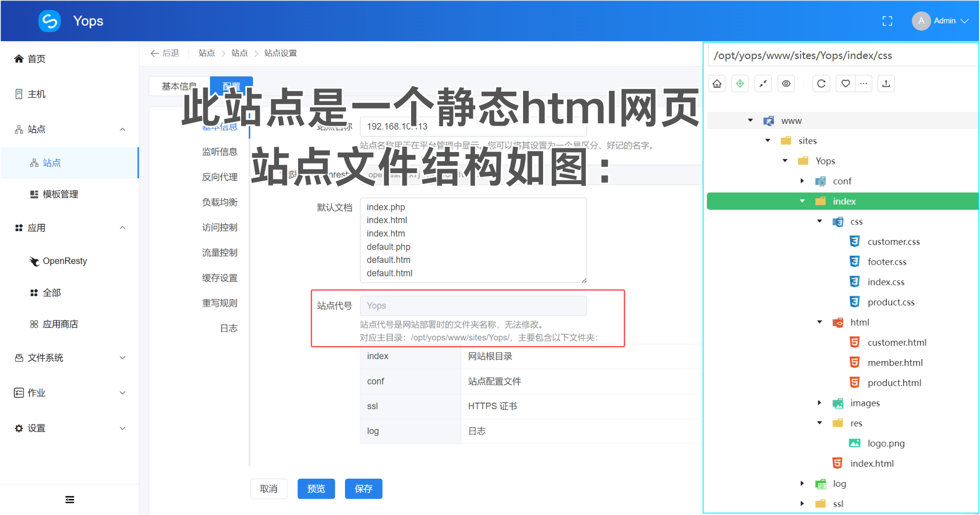Viewport: 980px width, 515px height.
Task: Select product.html file
Action: [x=894, y=383]
